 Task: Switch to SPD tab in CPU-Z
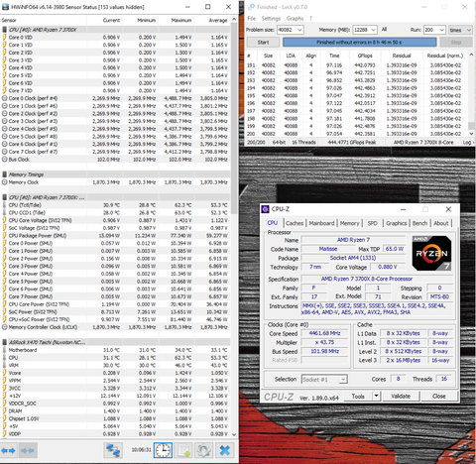coord(372,223)
